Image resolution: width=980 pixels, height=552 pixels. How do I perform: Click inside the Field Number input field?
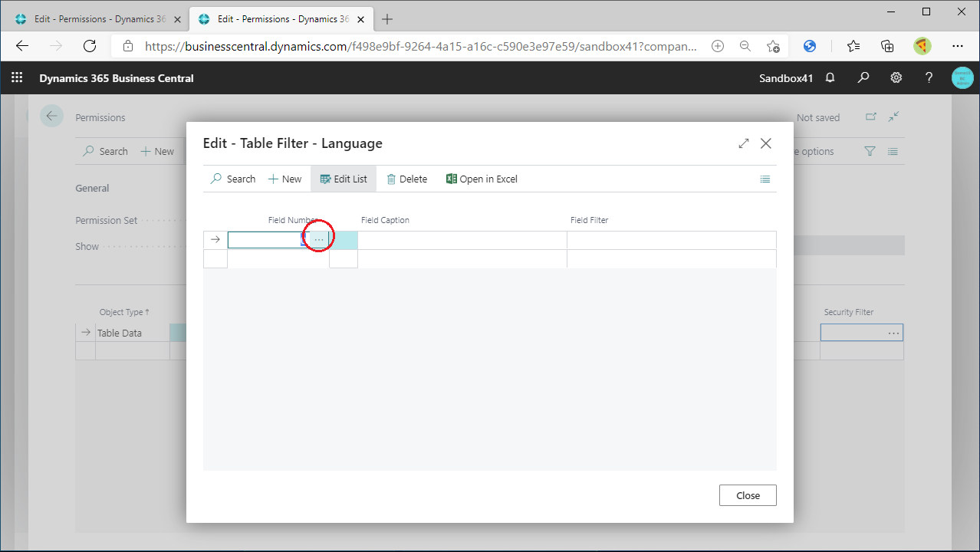[265, 238]
